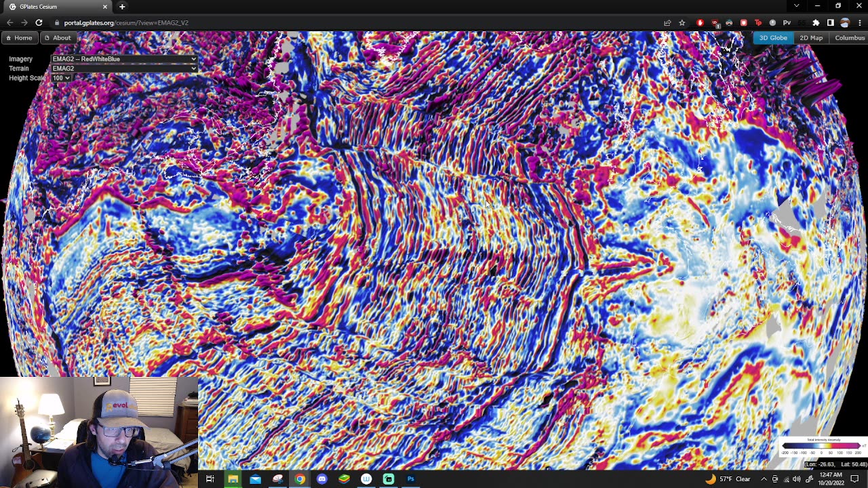This screenshot has width=868, height=488.
Task: Open Discord from the taskbar
Action: coord(322,479)
